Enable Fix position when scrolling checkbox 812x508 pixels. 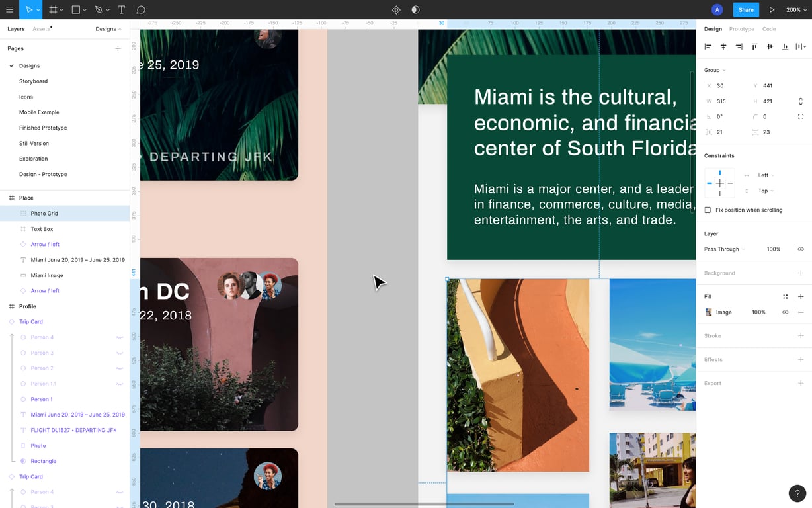coord(708,210)
